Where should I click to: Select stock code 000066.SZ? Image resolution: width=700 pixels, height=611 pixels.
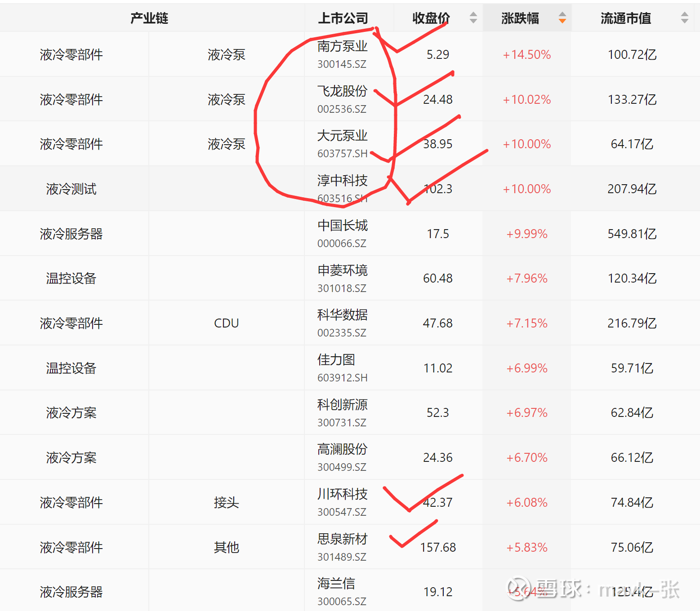[x=342, y=244]
